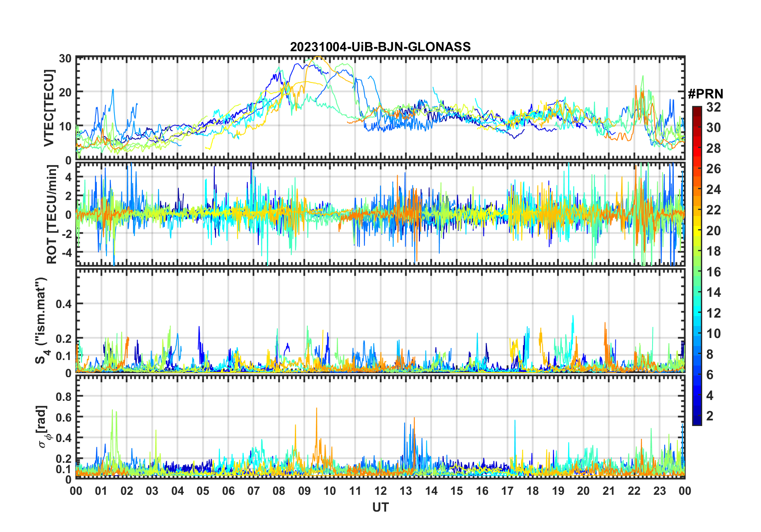Viewport: 761px width, 532px height.
Task: Click hour label 09 on UT axis
Action: point(304,491)
